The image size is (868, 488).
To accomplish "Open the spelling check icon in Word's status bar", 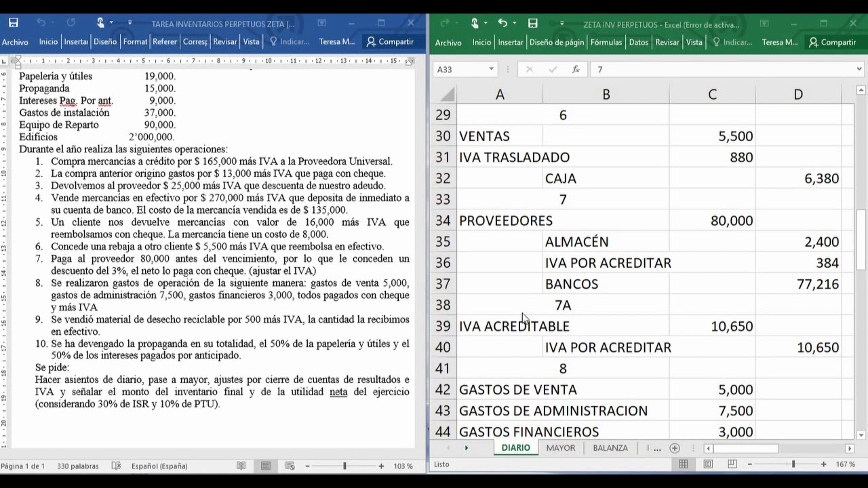I will click(x=116, y=466).
